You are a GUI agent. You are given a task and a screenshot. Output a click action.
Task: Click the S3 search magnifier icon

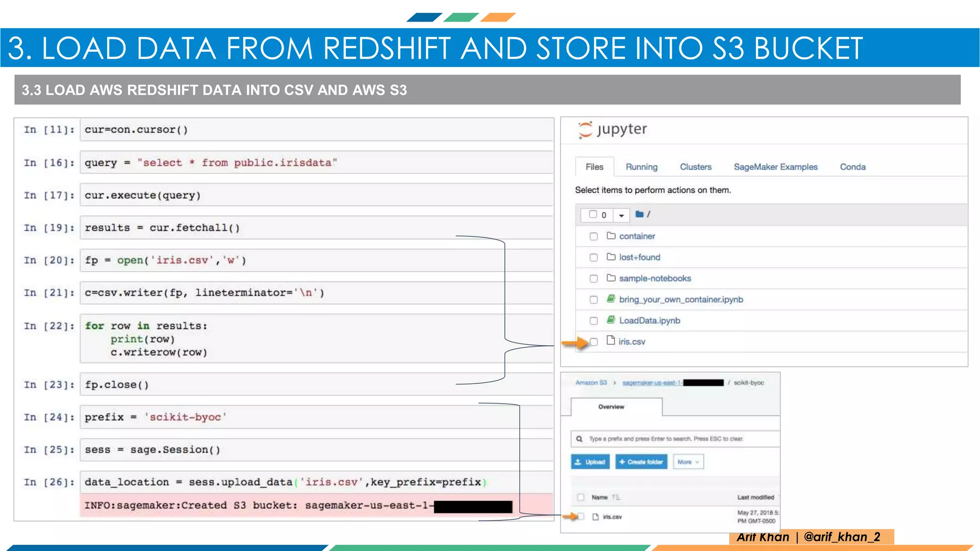[579, 439]
